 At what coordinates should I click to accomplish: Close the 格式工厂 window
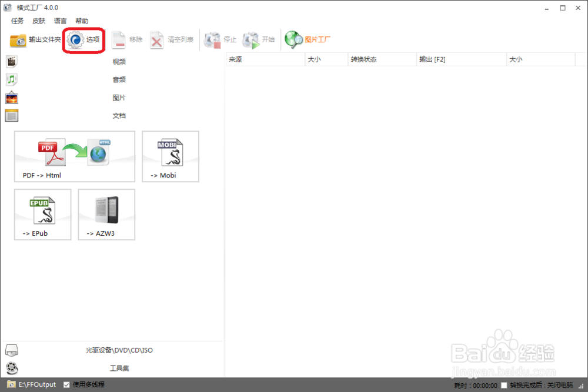click(x=578, y=8)
